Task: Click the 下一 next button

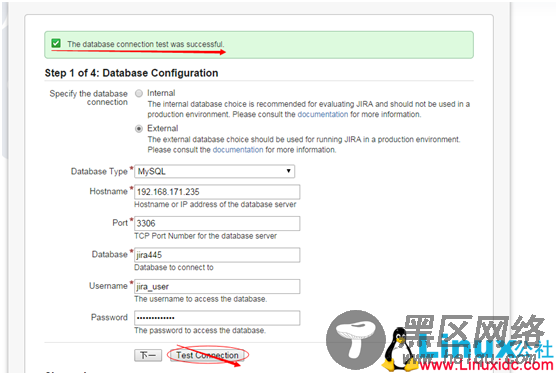Action: tap(148, 355)
